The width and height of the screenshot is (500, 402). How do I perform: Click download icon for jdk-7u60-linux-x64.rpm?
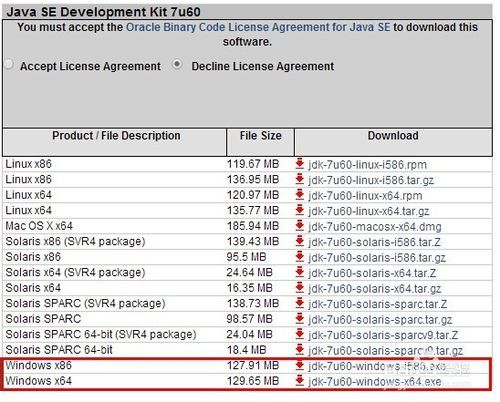[300, 195]
